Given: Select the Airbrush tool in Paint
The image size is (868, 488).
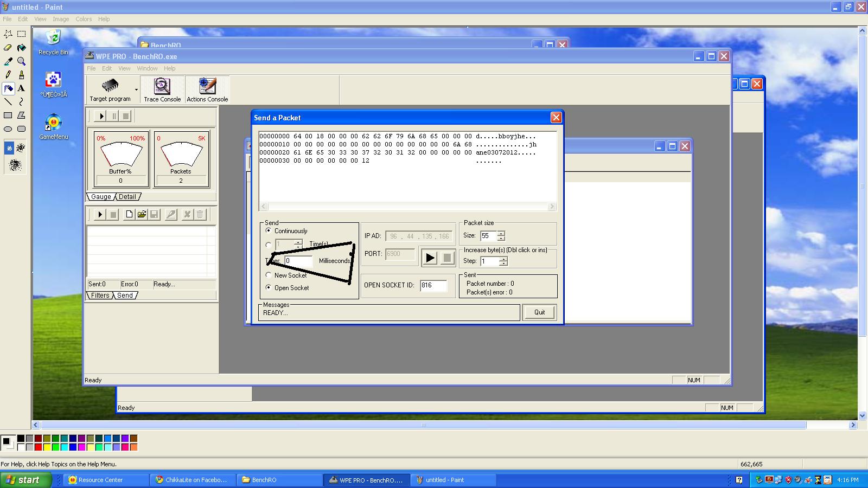Looking at the screenshot, I should (x=8, y=88).
